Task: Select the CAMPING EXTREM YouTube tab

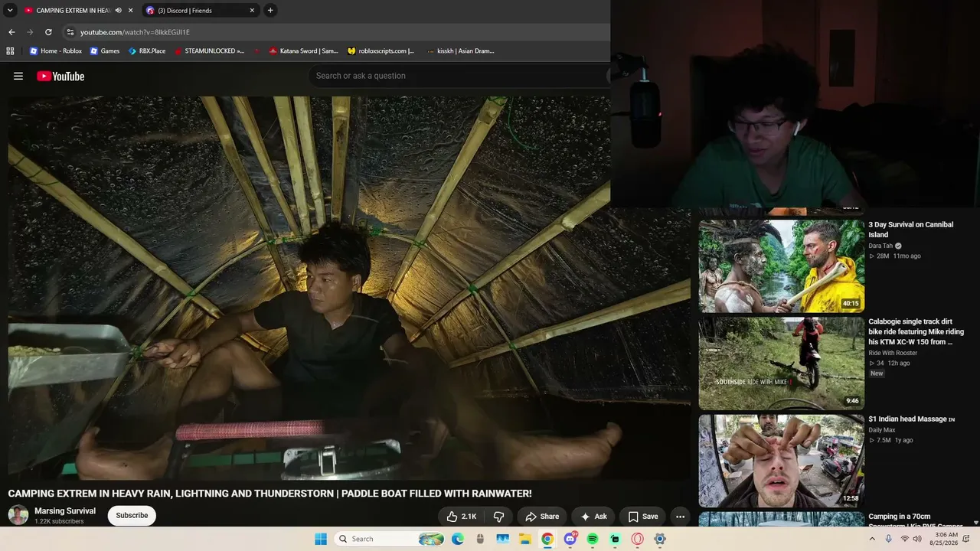Action: pos(79,11)
